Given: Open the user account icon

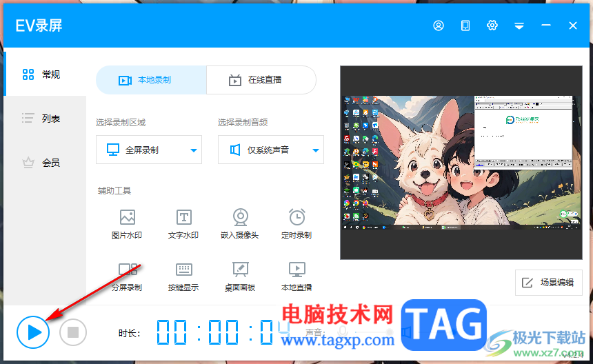Looking at the screenshot, I should tap(439, 26).
